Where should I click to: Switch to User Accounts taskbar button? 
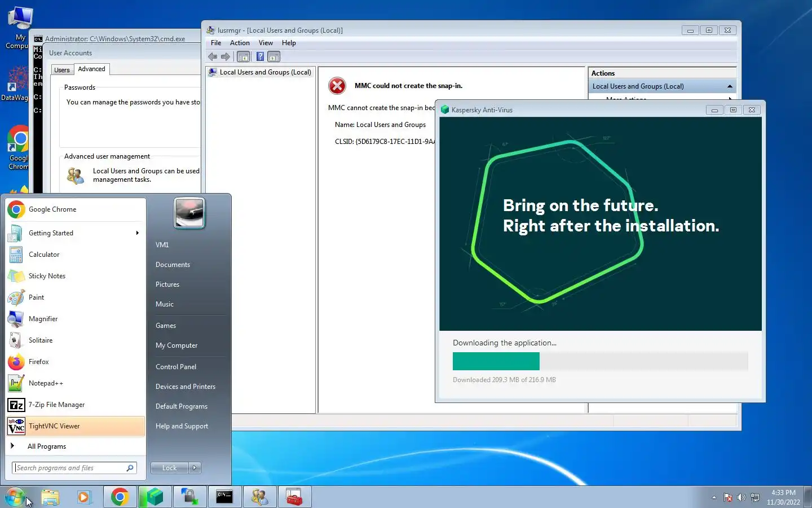pos(259,497)
